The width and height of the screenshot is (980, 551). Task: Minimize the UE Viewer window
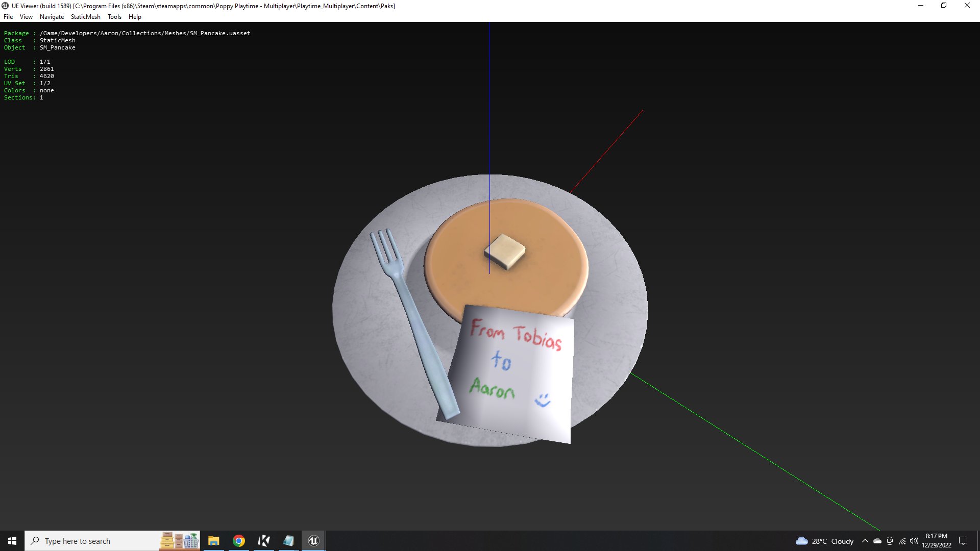click(x=921, y=6)
